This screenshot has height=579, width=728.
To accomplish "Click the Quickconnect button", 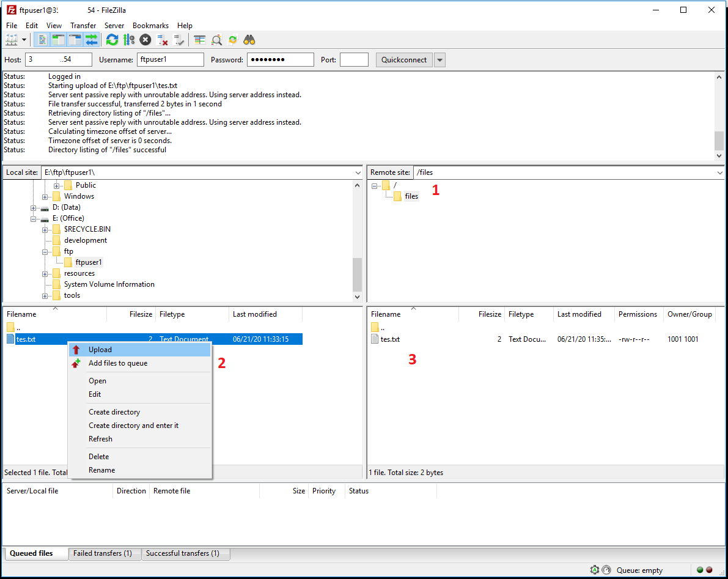I will coord(404,59).
